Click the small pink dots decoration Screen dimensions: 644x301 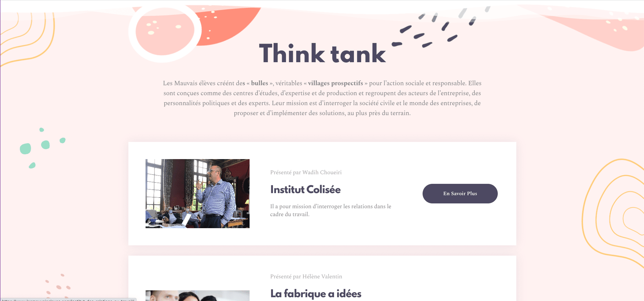coord(58,286)
